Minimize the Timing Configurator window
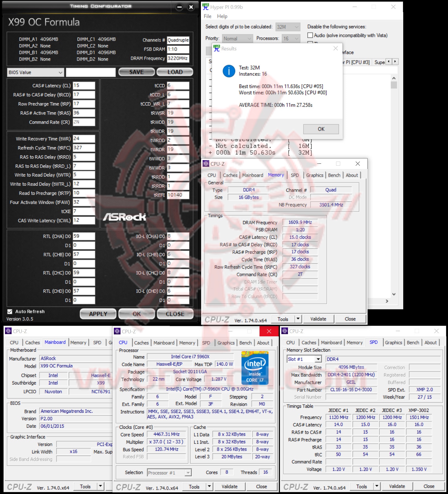Screen dimensions: 448x494 [179, 7]
